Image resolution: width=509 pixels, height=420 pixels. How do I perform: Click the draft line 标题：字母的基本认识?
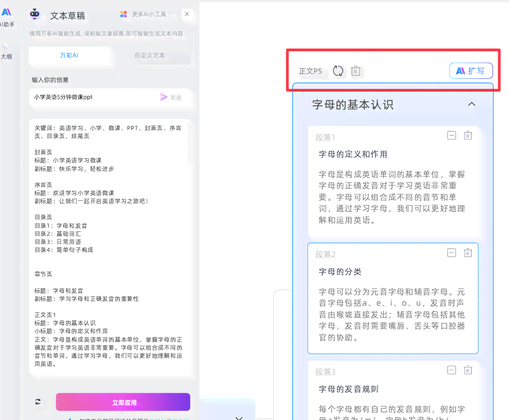point(65,323)
